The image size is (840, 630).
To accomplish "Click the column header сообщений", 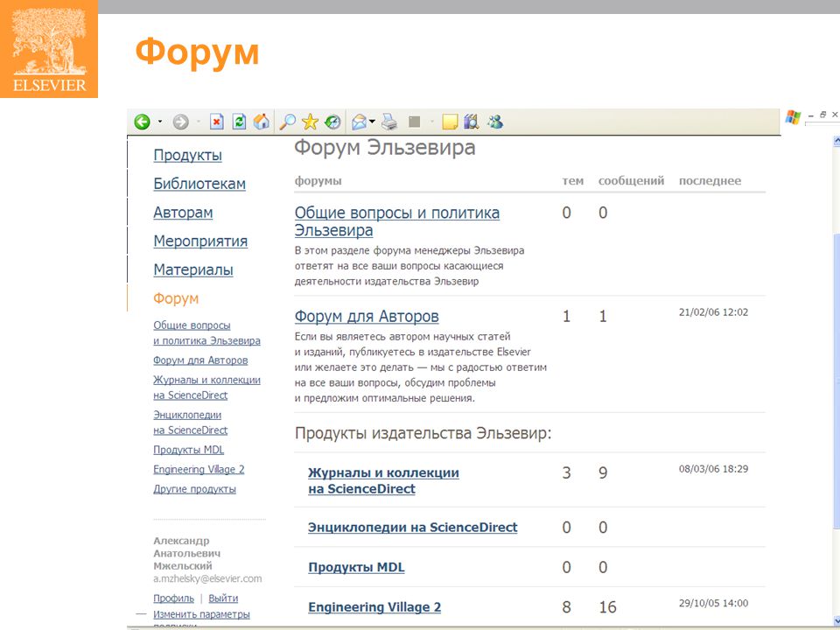I will point(631,181).
